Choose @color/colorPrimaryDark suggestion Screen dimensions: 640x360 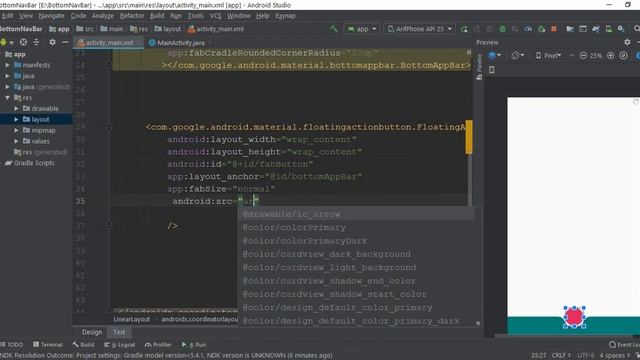[x=357, y=241]
